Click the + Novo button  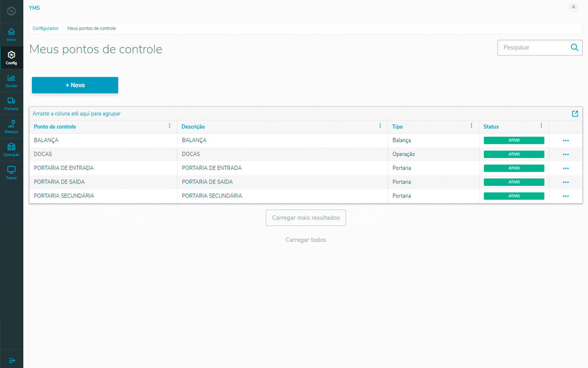point(75,85)
